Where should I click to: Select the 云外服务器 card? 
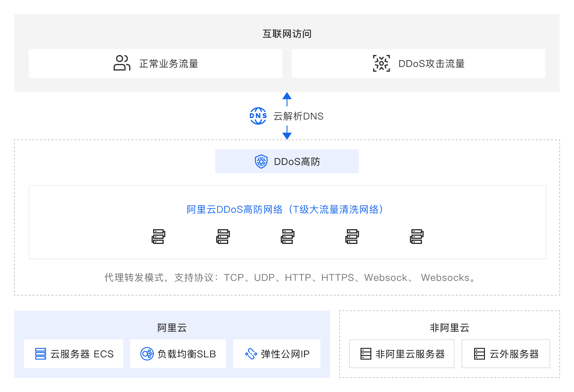click(x=506, y=354)
